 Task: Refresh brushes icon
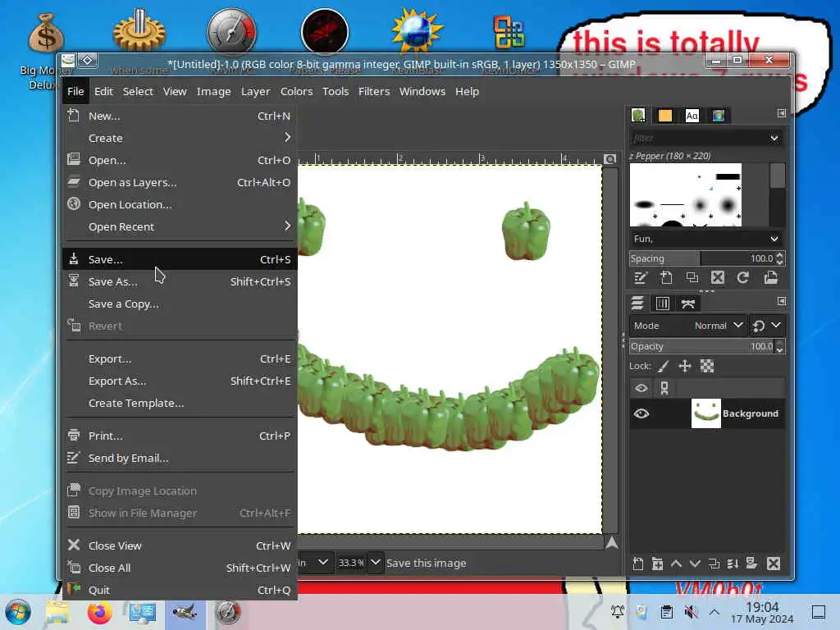[742, 277]
